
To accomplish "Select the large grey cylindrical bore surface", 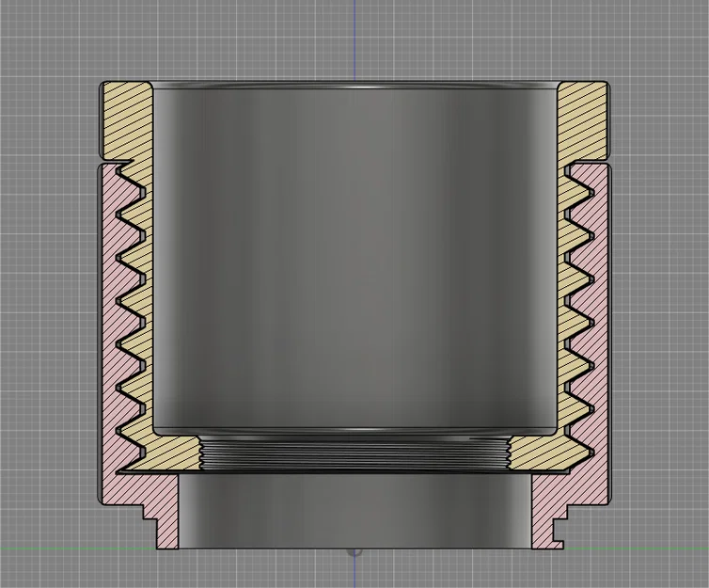I will pos(354,258).
